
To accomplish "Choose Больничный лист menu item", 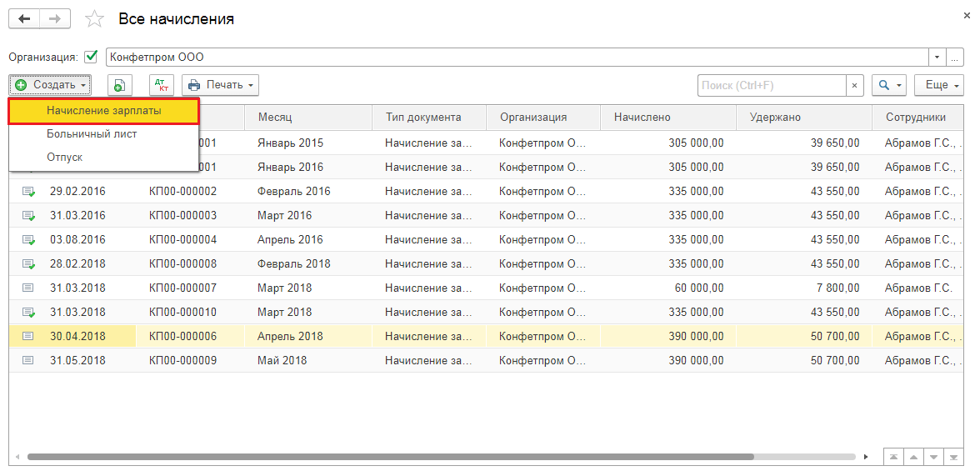I will [x=92, y=133].
